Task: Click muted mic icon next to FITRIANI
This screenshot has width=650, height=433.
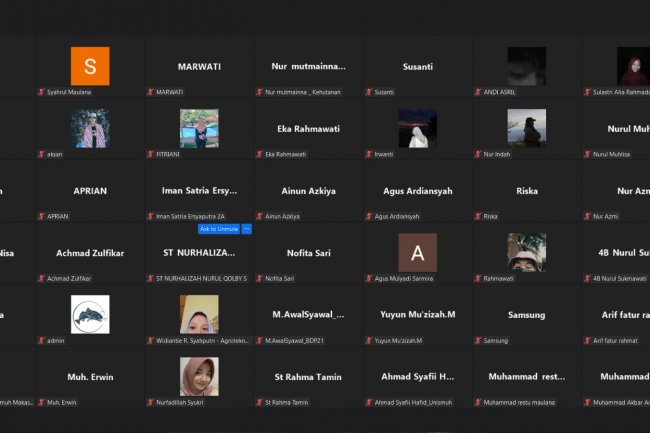Action: (151, 154)
